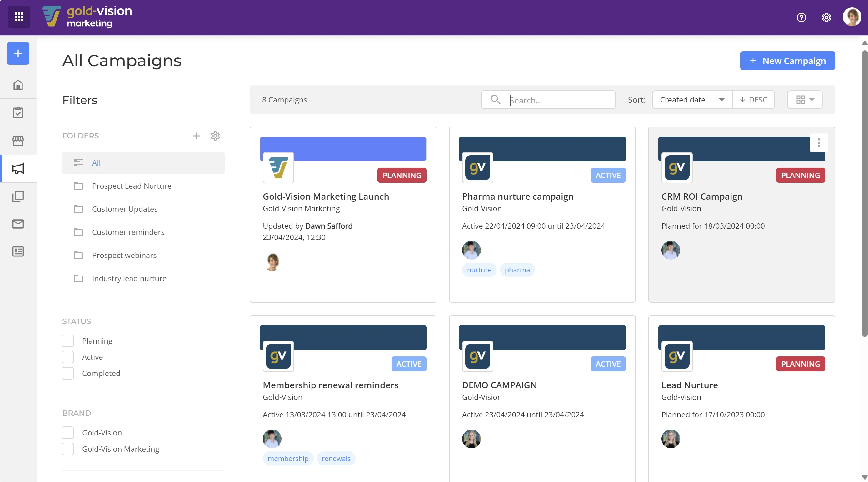Click owner avatar on DEMO CAMPAIGN card
This screenshot has height=482, width=868.
click(471, 439)
